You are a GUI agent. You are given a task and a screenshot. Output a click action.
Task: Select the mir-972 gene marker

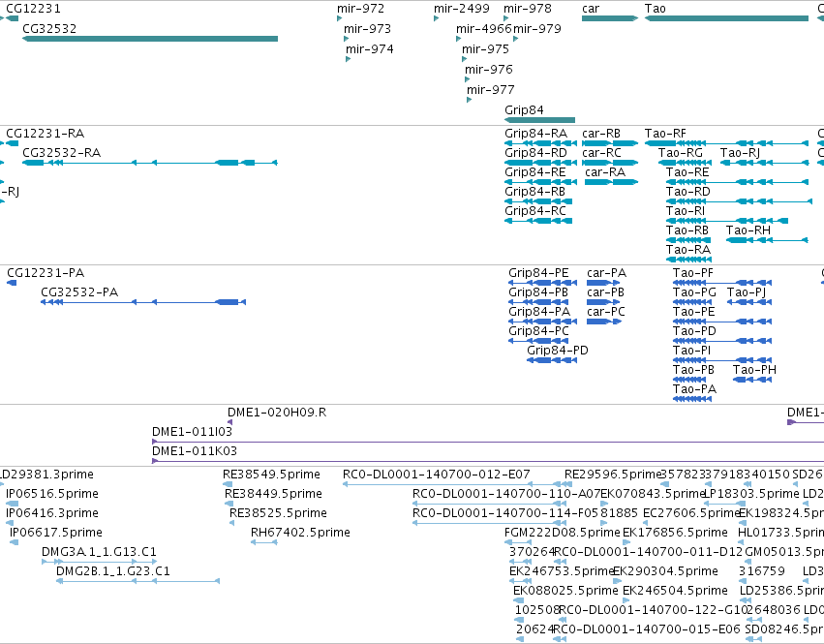pyautogui.click(x=340, y=18)
